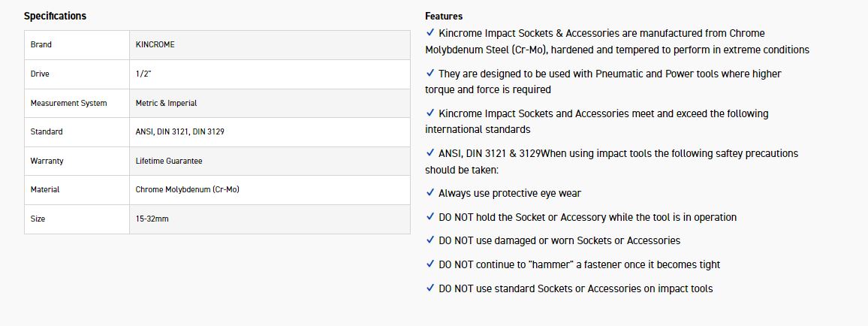
Task: Click the "Chrome Molybdenum (Cr-Mo)" material value
Action: [187, 190]
